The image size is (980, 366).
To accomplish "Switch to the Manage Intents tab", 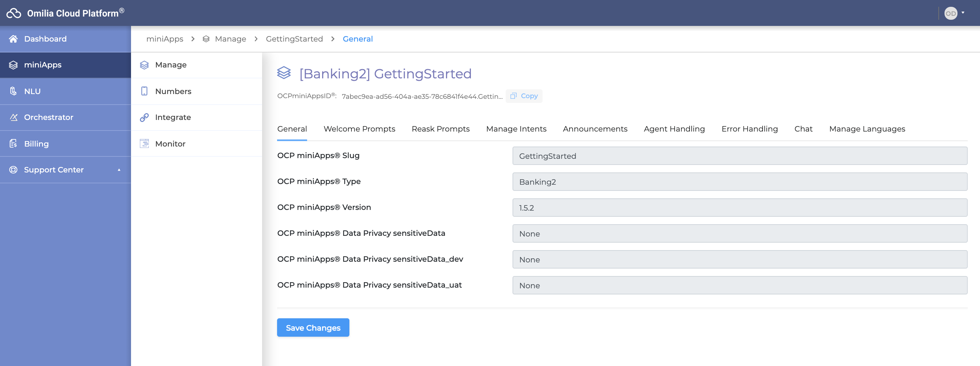I will coord(516,129).
